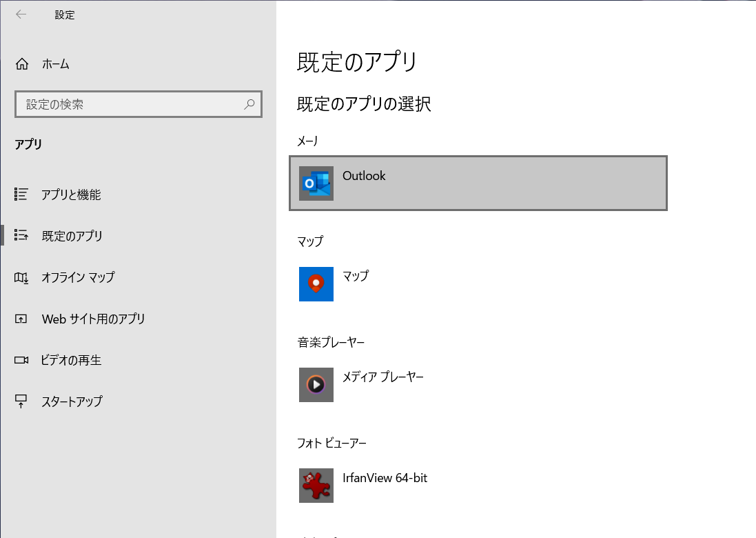Click the Media Player app icon
The height and width of the screenshot is (538, 756).
pyautogui.click(x=316, y=385)
